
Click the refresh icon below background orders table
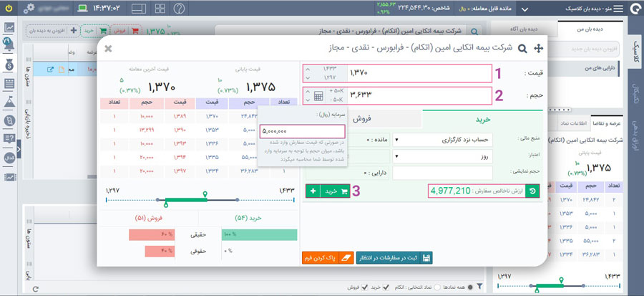pyautogui.click(x=35, y=289)
